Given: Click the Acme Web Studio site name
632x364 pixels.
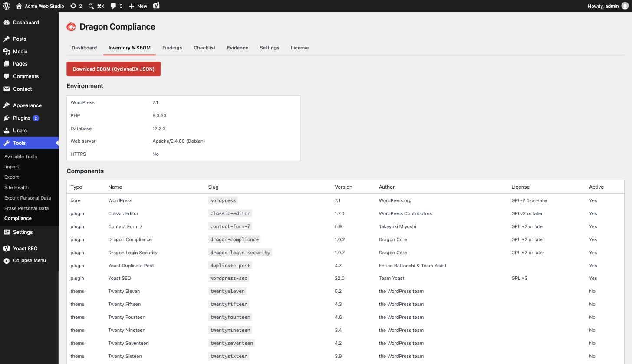Looking at the screenshot, I should tap(44, 6).
